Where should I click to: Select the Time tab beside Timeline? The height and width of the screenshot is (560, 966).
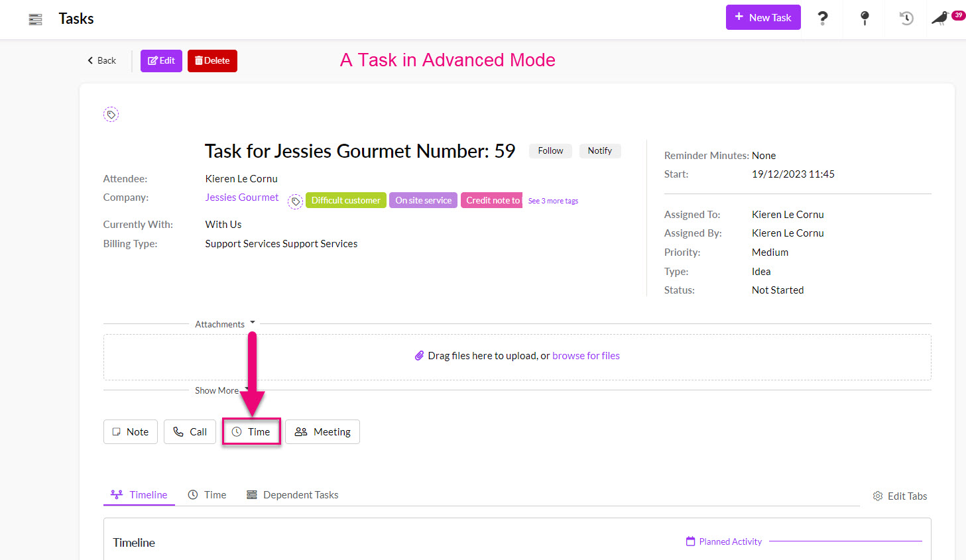click(208, 495)
